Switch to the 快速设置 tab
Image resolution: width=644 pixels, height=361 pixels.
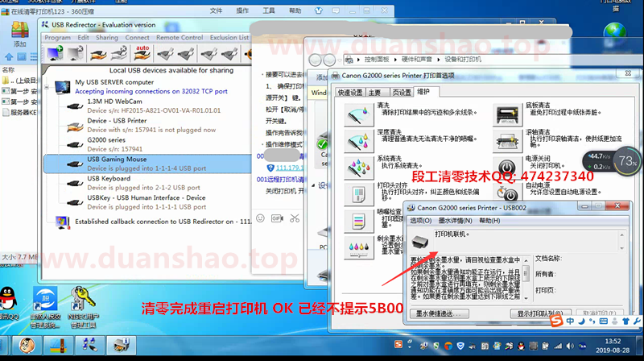[350, 93]
